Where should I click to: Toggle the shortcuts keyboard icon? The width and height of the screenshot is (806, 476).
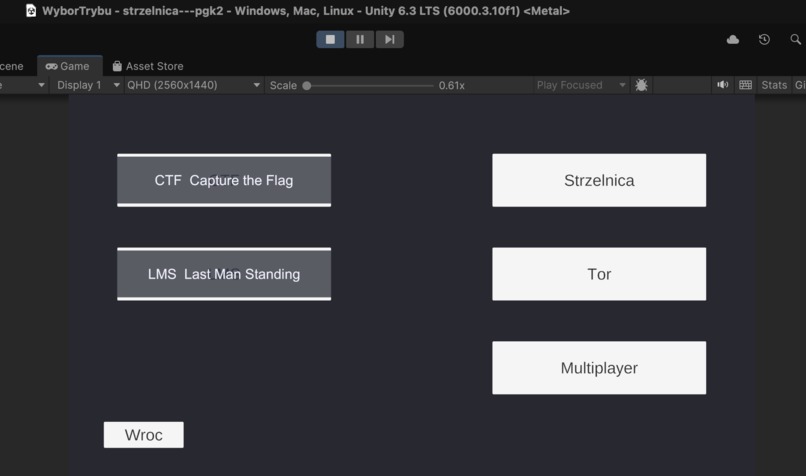[x=745, y=85]
